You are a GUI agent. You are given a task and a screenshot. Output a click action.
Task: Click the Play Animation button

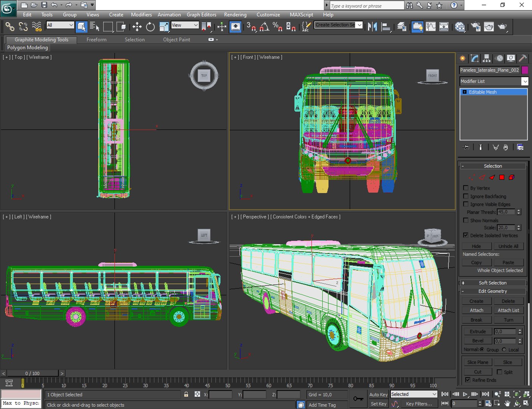465,394
